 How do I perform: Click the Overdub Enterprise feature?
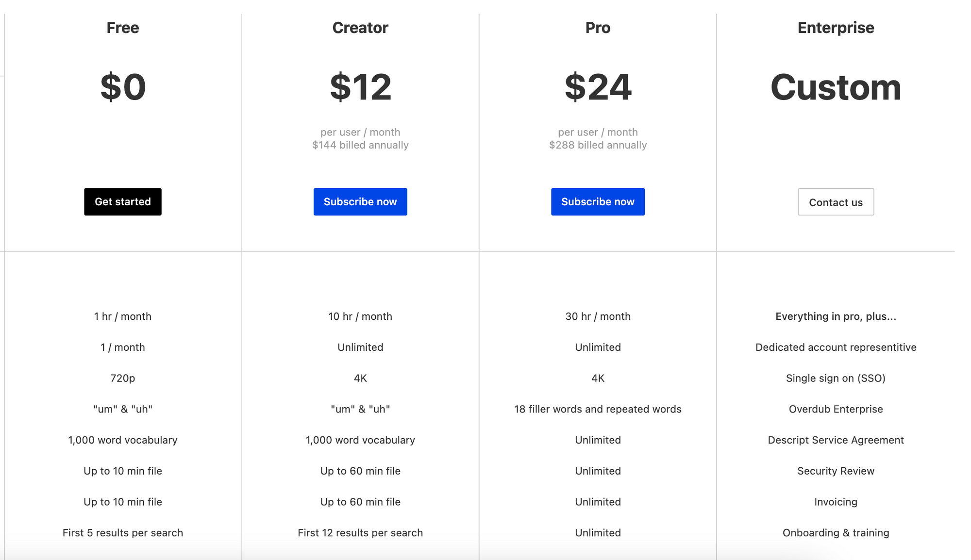pos(836,409)
